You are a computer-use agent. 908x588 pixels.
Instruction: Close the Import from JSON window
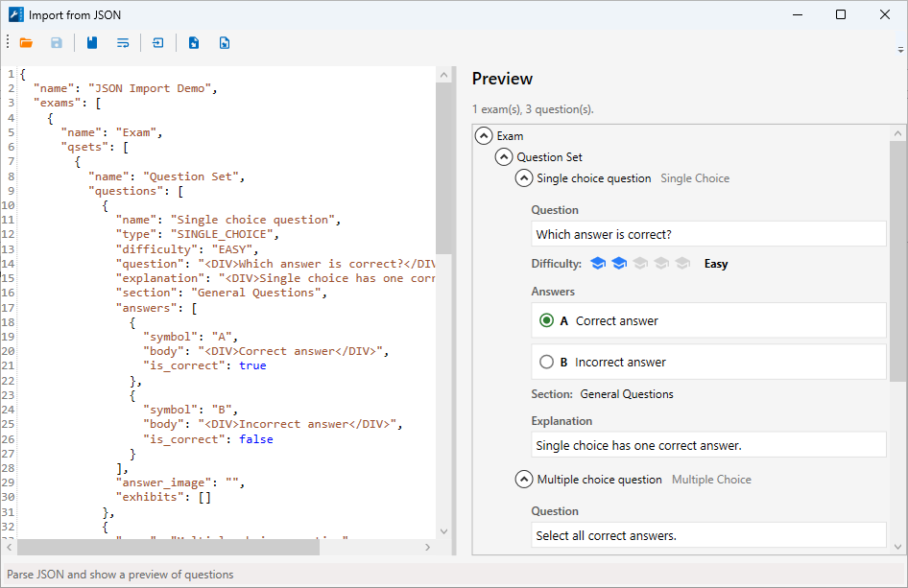(x=885, y=14)
